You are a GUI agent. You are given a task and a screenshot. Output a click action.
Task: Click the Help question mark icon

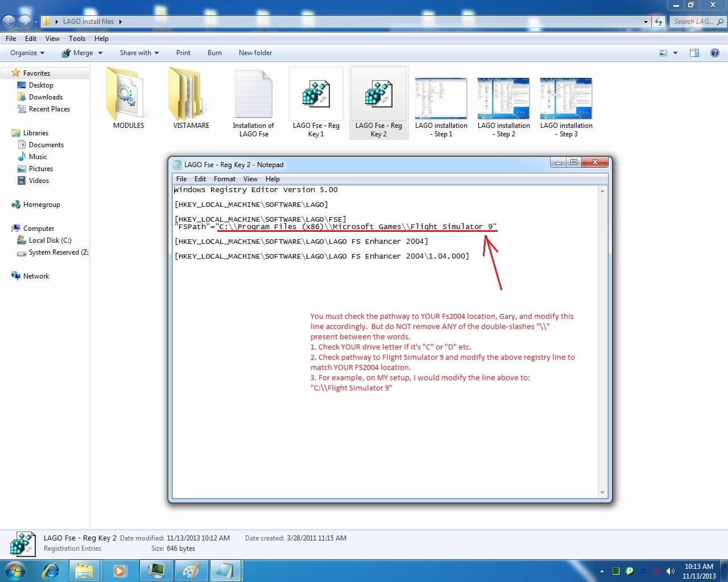coord(715,53)
